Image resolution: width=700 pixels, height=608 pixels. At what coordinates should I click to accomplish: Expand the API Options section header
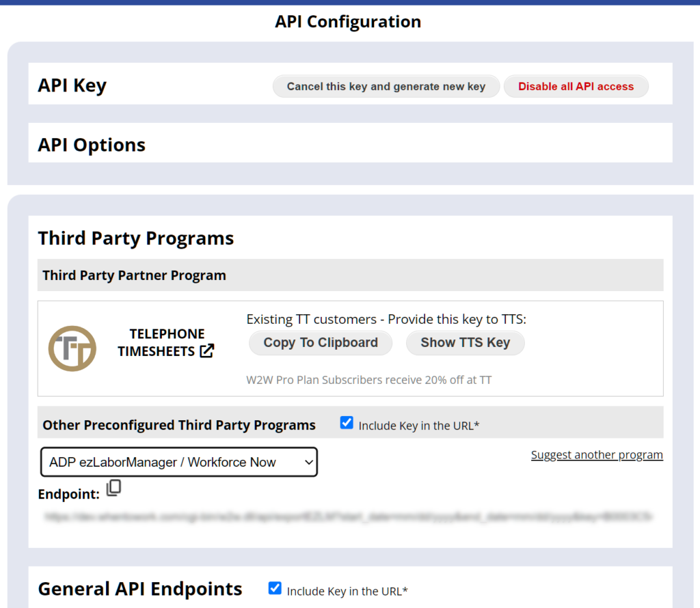pos(91,144)
